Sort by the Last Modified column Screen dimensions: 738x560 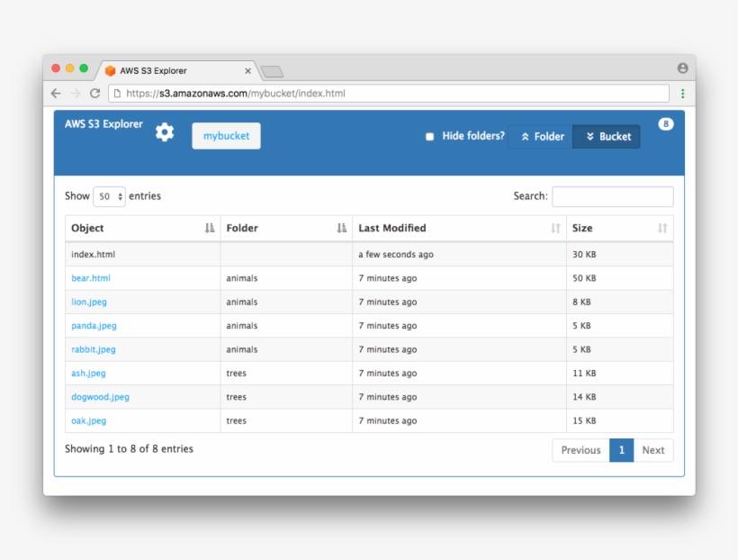458,229
